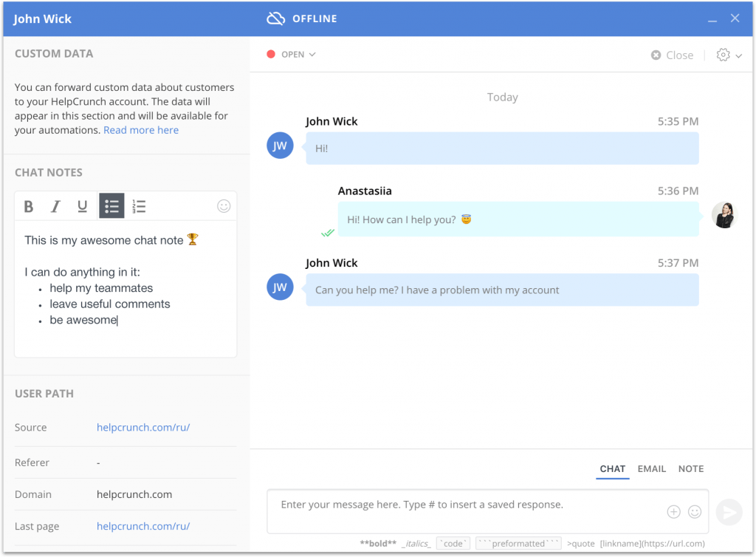This screenshot has width=756, height=557.
Task: Switch to the NOTE tab
Action: 691,469
